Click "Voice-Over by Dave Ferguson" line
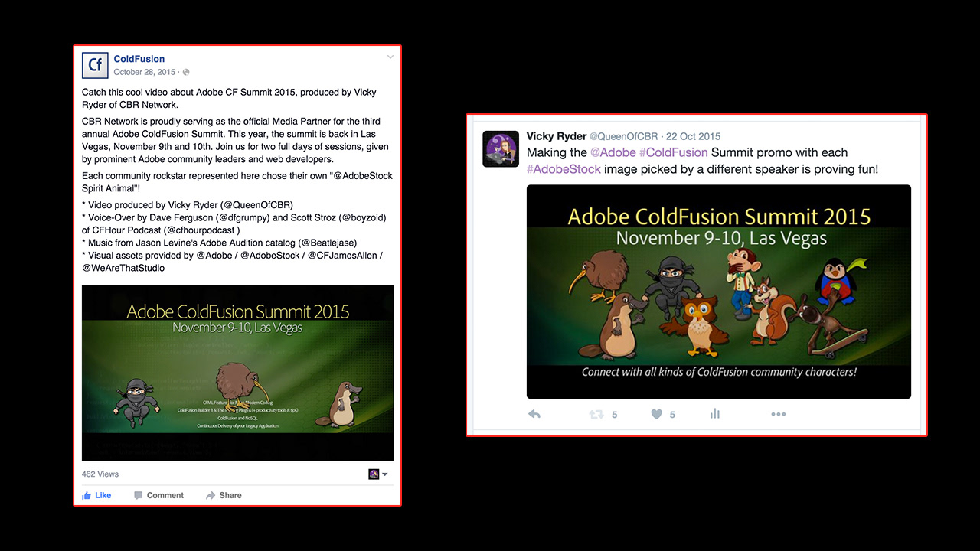Viewport: 980px width, 551px height. tap(234, 223)
